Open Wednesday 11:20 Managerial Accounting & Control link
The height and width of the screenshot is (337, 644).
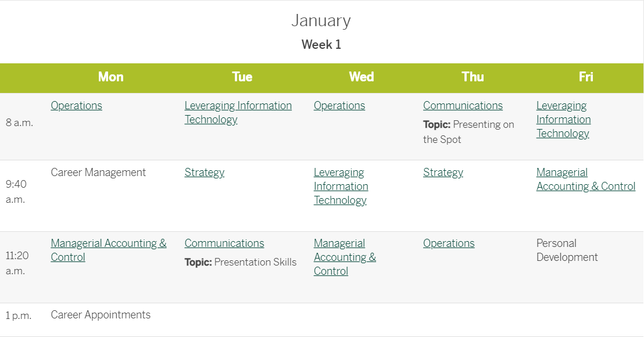(x=345, y=257)
